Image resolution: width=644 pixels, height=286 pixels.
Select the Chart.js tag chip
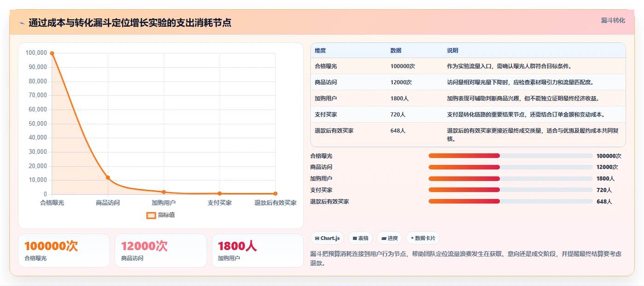(327, 238)
